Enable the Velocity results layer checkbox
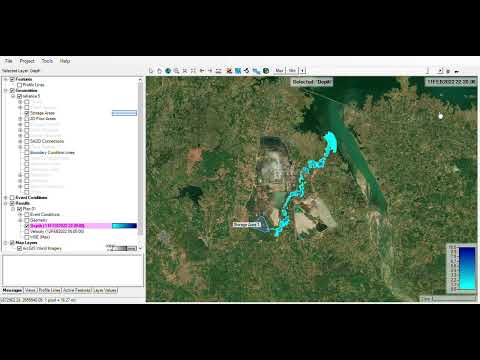 (27, 232)
